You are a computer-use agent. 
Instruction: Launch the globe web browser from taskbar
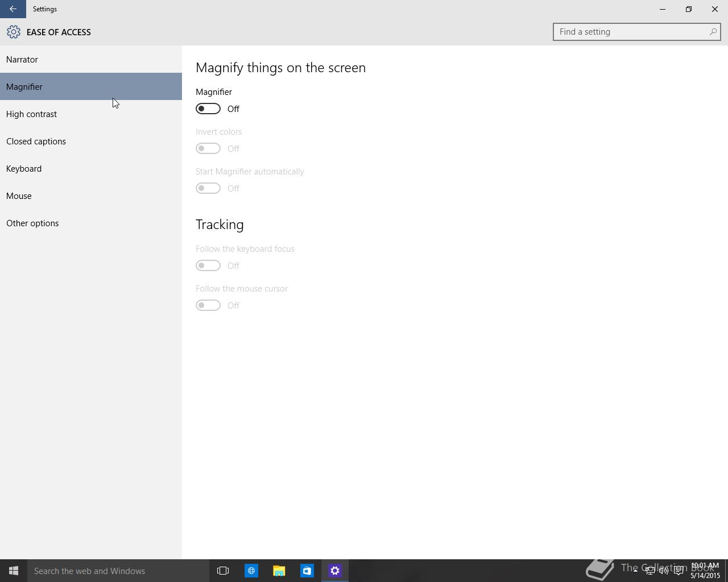pyautogui.click(x=251, y=571)
